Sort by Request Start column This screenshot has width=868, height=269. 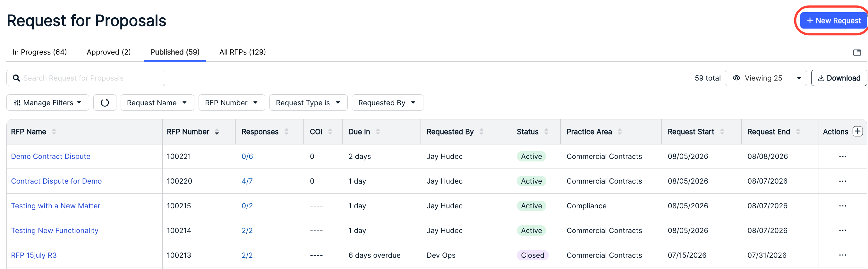(x=722, y=132)
